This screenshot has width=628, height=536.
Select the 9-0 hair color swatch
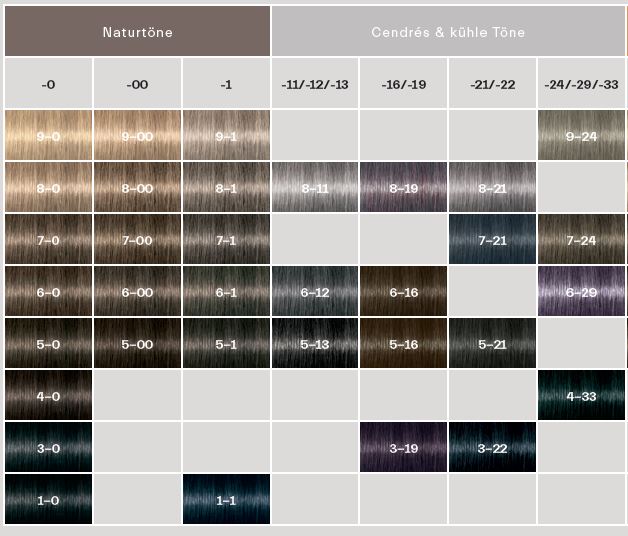click(48, 135)
